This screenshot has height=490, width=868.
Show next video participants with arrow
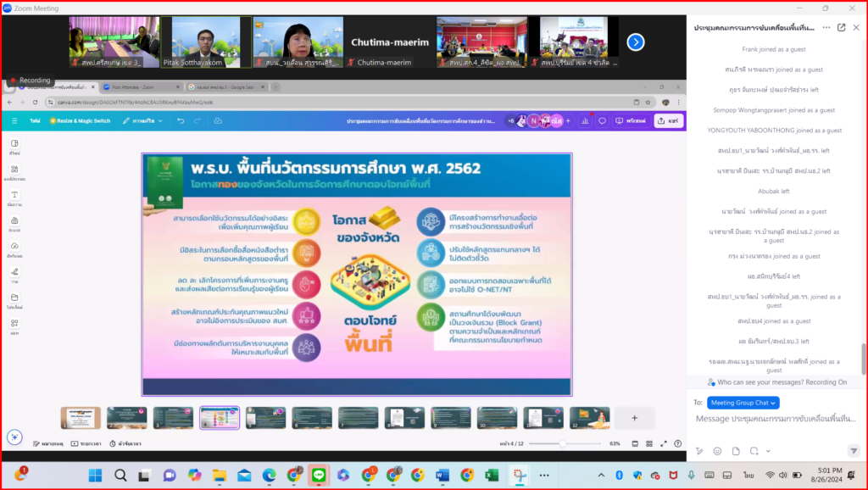[636, 42]
